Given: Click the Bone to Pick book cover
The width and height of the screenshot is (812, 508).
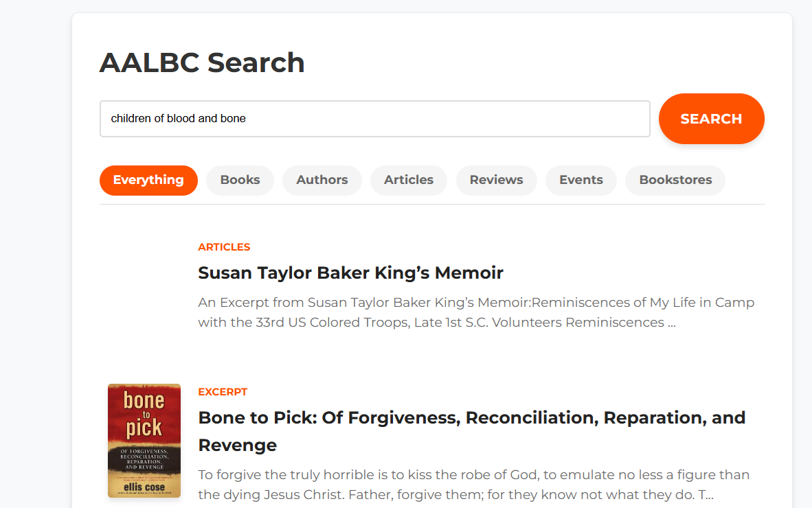Looking at the screenshot, I should tap(144, 441).
